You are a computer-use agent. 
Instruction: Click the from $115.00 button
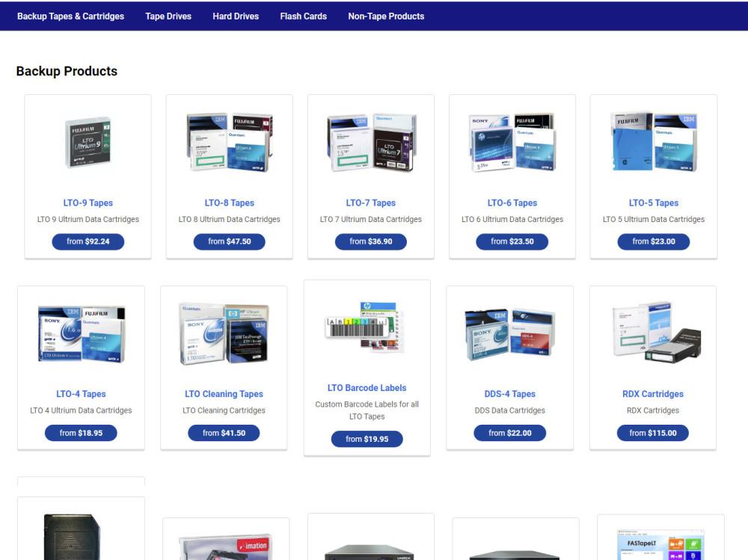click(x=653, y=433)
